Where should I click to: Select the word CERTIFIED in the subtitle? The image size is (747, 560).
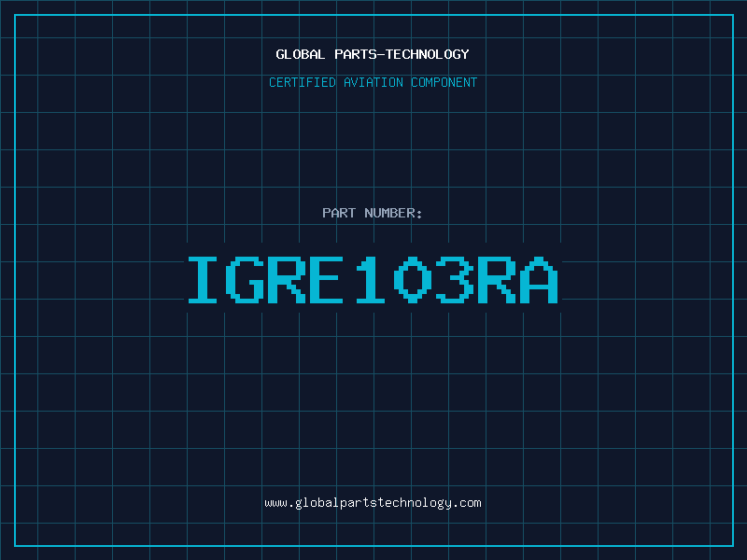(x=304, y=82)
